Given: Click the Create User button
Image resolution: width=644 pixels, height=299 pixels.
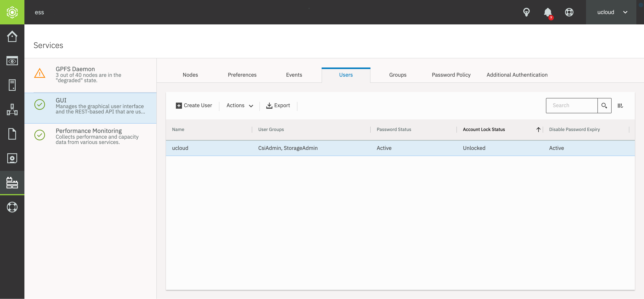Looking at the screenshot, I should tap(194, 105).
